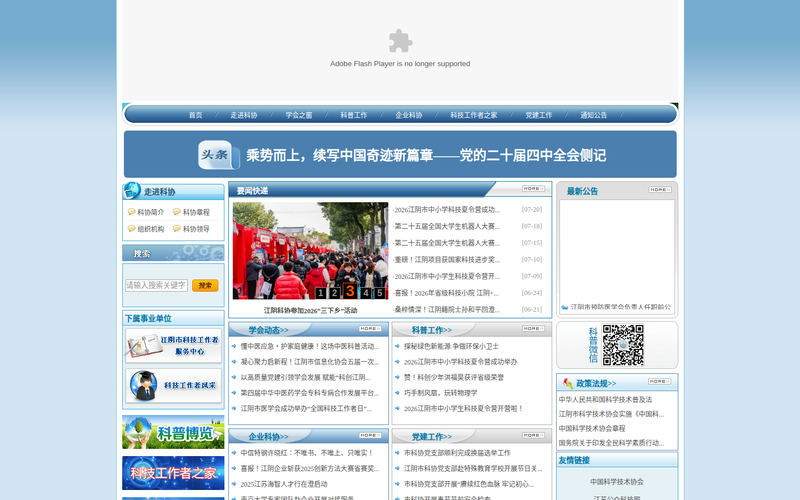Open 中华人民共和国科学技术普及法 link
This screenshot has height=500, width=800.
605,399
